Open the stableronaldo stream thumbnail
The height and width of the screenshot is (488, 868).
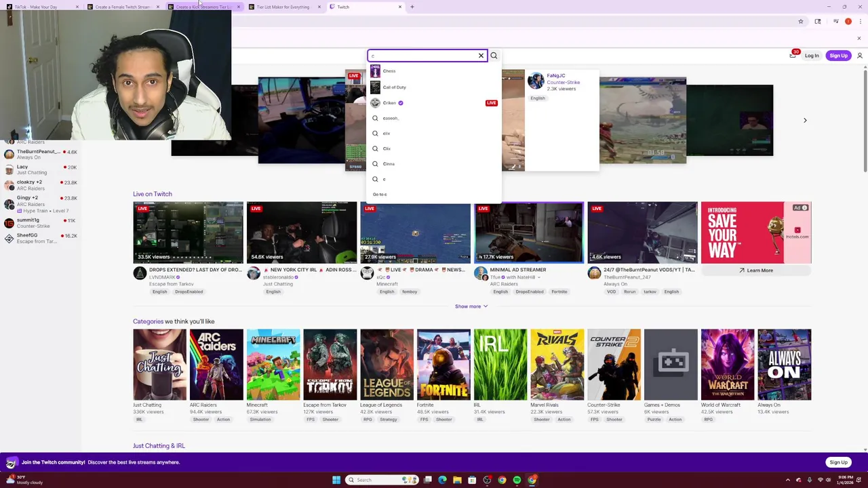(302, 232)
